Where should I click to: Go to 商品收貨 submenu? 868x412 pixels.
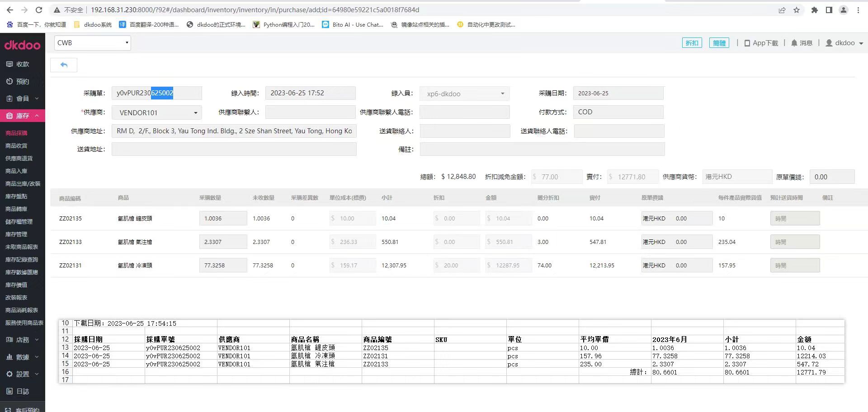point(17,145)
